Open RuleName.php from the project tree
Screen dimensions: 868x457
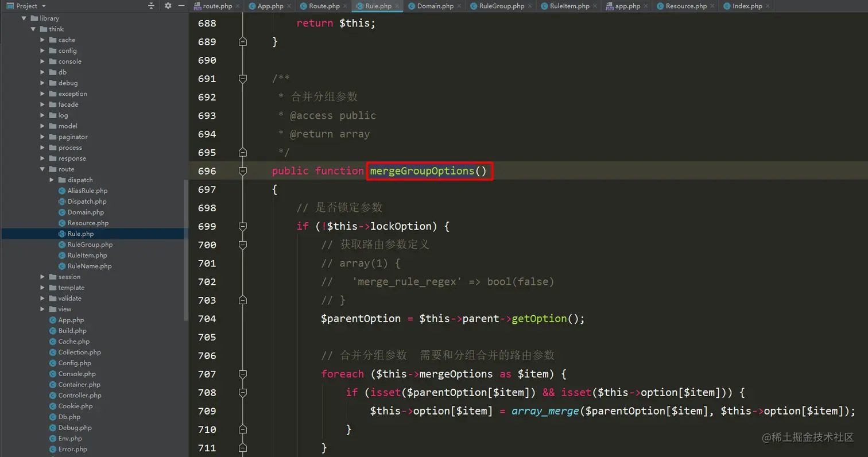(85, 266)
